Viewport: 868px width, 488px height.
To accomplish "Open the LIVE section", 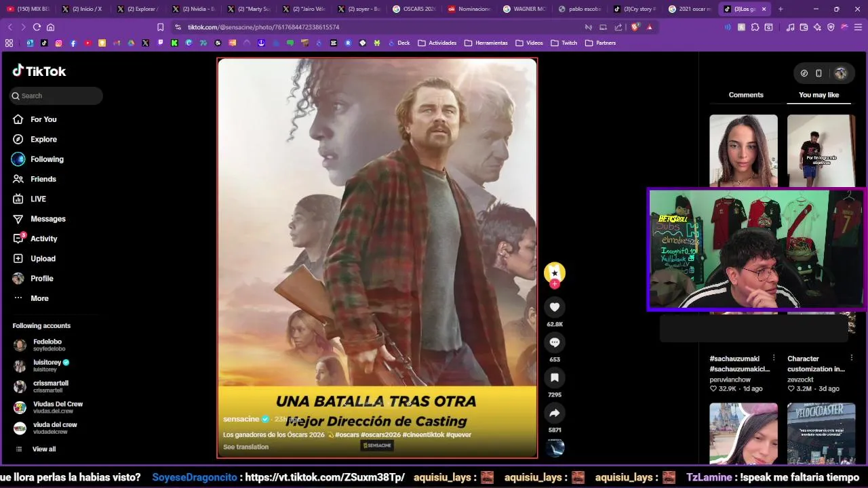I will point(38,199).
